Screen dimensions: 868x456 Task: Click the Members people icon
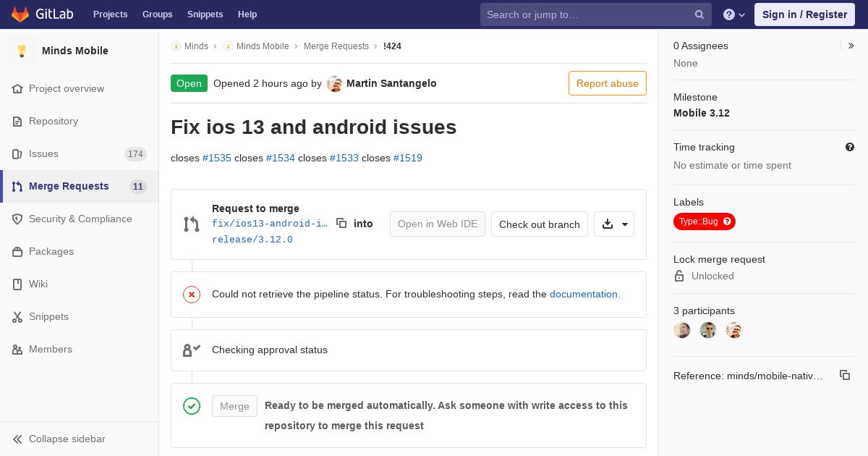pyautogui.click(x=17, y=350)
